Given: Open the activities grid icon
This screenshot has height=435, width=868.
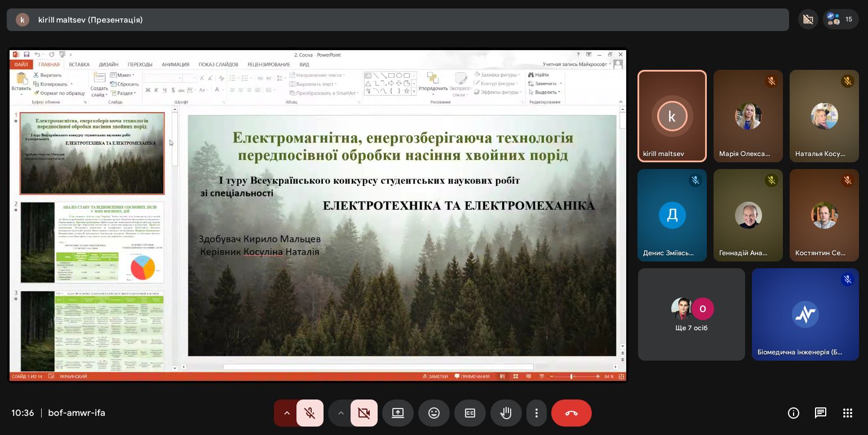Looking at the screenshot, I should point(848,413).
